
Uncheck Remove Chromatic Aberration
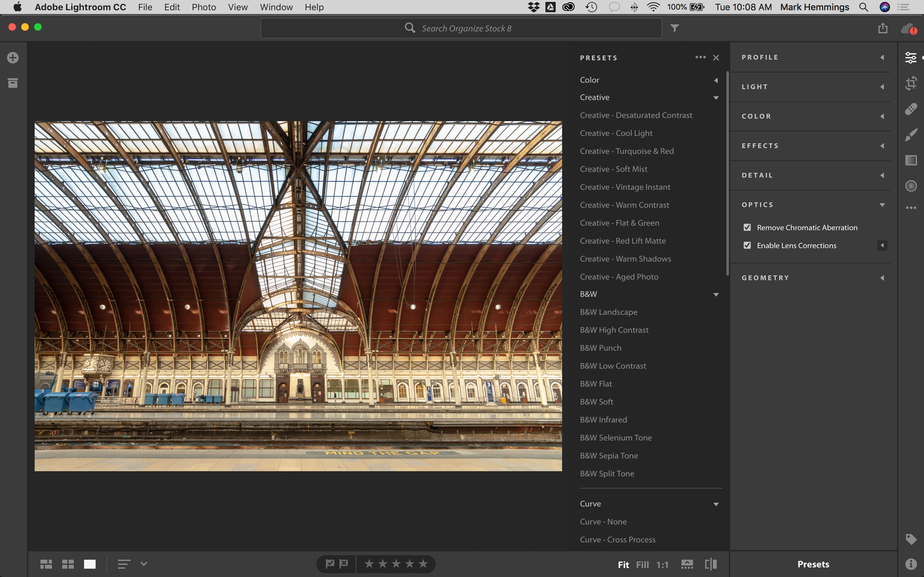(x=747, y=228)
